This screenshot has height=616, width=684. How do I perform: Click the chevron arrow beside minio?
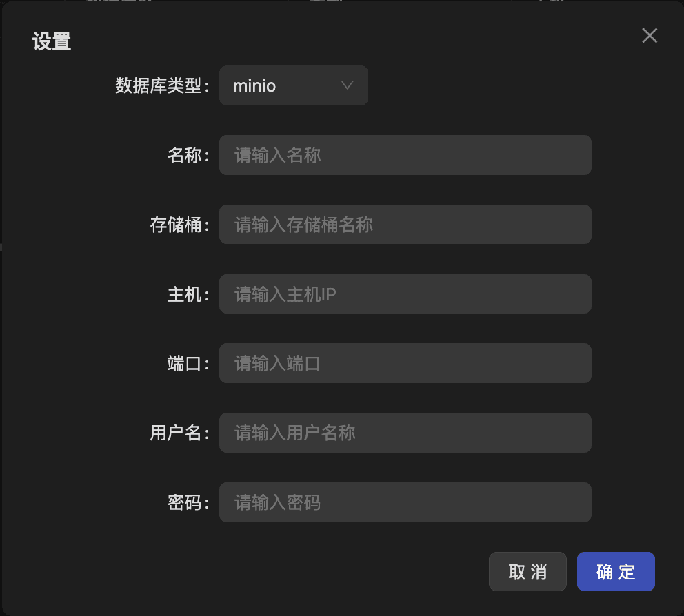(x=348, y=85)
